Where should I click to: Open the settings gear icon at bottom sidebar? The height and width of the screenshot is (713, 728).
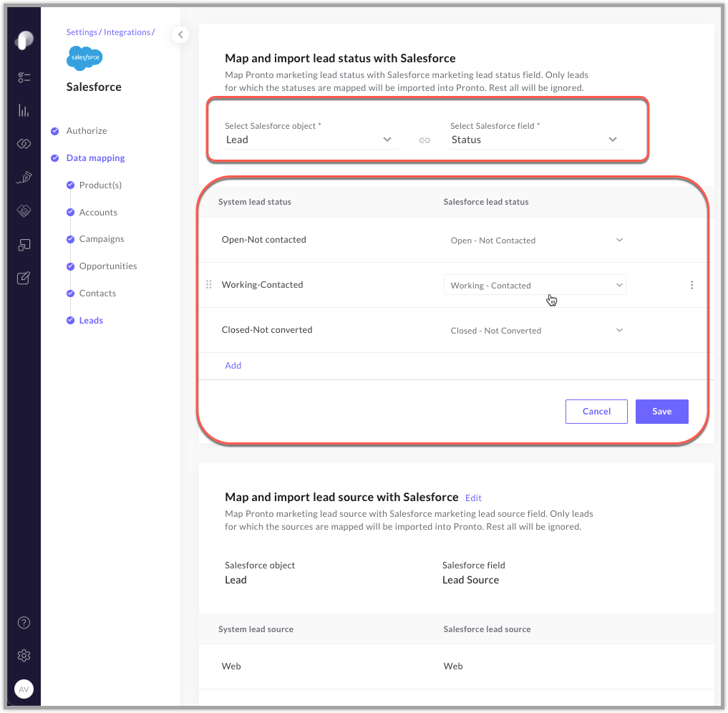click(x=24, y=655)
